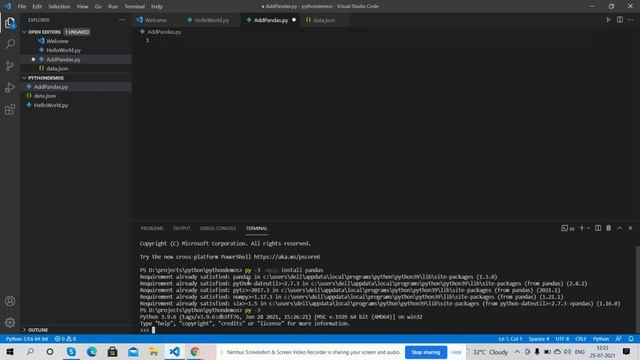Screen dimensions: 640x360
Task: Open Chrome from the taskbar
Action: point(195,352)
